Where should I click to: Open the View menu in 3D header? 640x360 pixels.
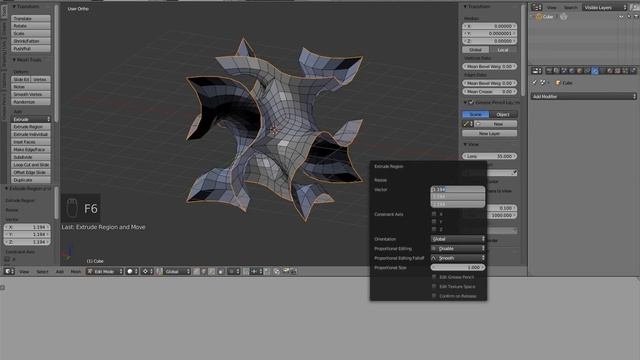point(24,271)
